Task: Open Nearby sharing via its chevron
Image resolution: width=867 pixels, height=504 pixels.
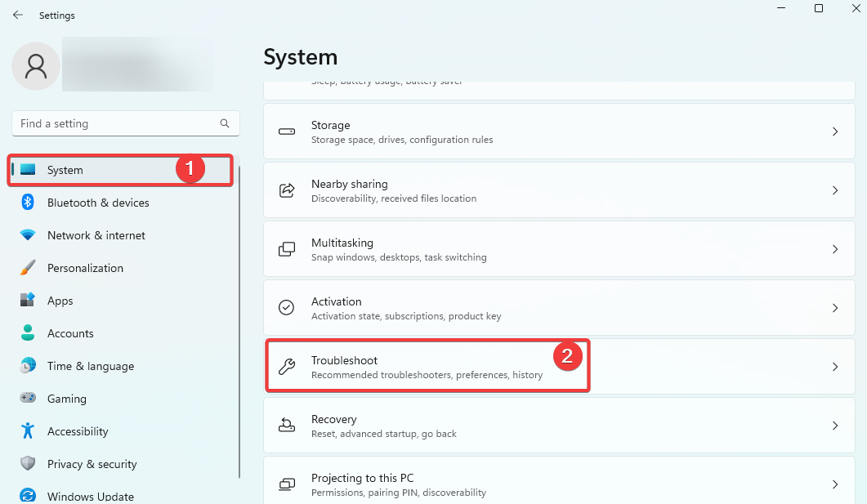Action: coord(835,190)
